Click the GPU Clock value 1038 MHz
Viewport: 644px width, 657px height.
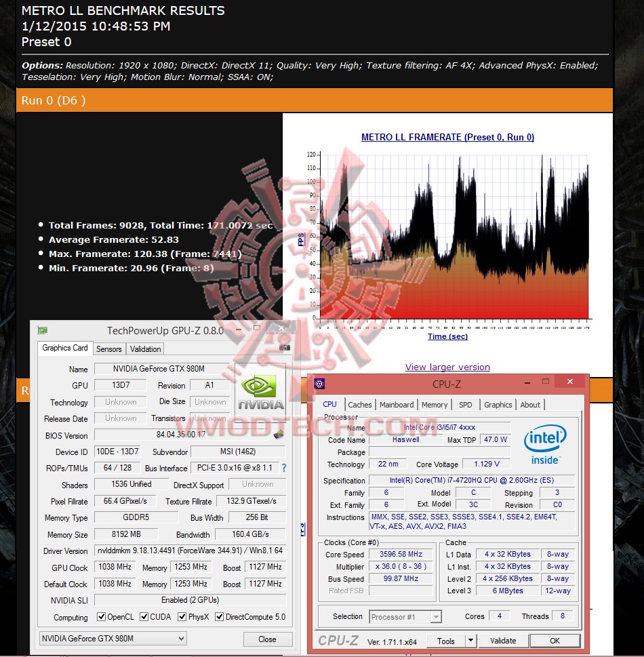pos(115,567)
